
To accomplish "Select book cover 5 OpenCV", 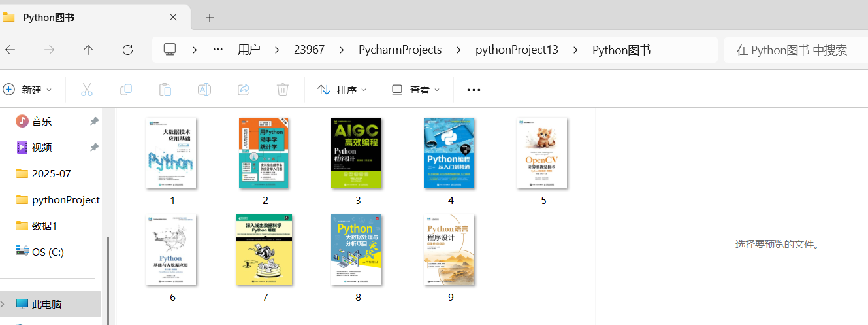I will 542,153.
